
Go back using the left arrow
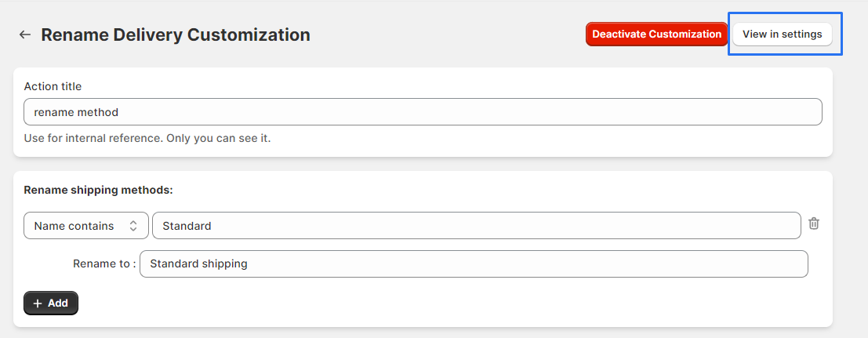25,35
